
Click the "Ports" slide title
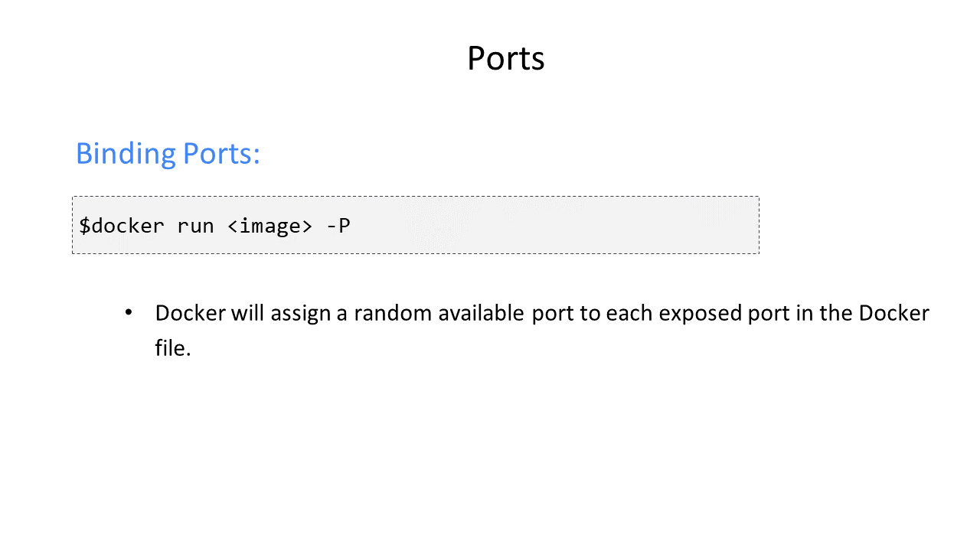pyautogui.click(x=505, y=58)
